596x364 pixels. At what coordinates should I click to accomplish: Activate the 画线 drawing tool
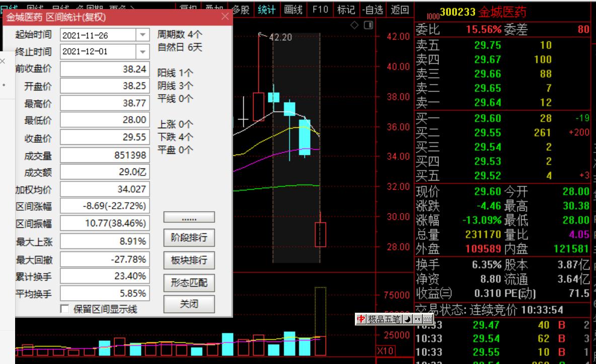click(x=293, y=9)
